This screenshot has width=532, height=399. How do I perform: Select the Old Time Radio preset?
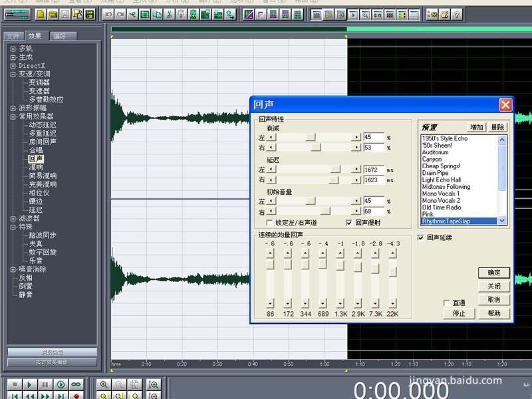(442, 207)
